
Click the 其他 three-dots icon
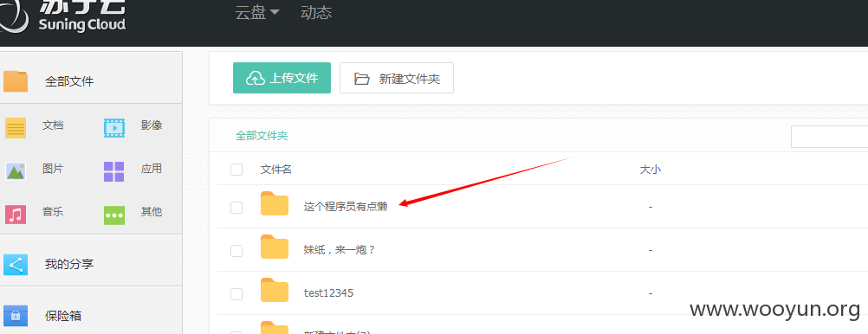(x=114, y=215)
